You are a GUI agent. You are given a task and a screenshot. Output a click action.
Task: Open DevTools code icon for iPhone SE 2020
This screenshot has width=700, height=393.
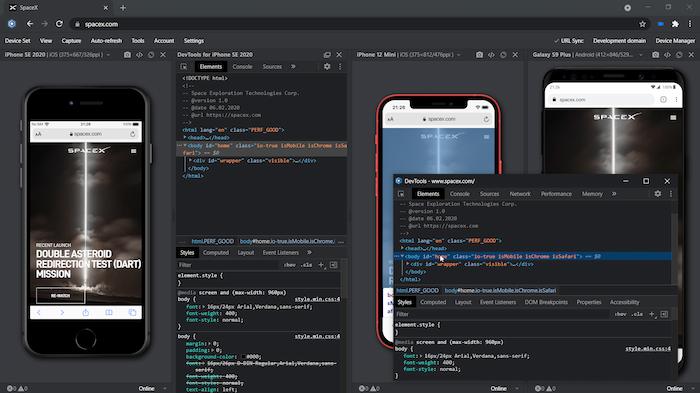139,54
